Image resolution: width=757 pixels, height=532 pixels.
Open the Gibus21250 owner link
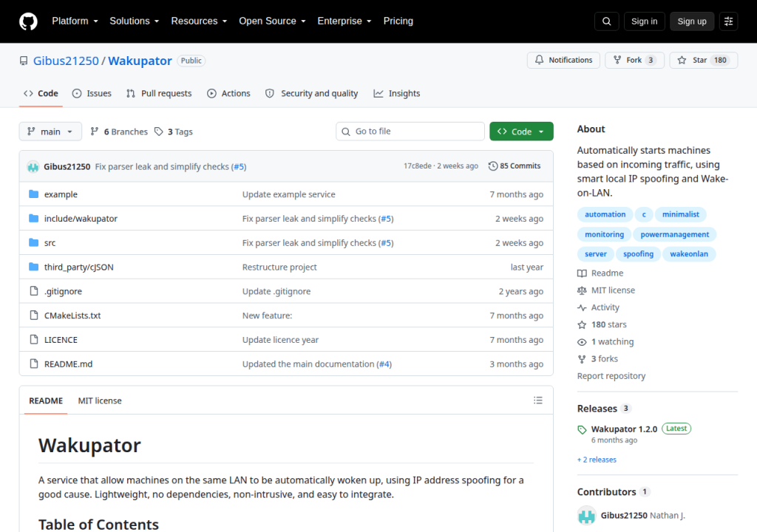pos(66,61)
